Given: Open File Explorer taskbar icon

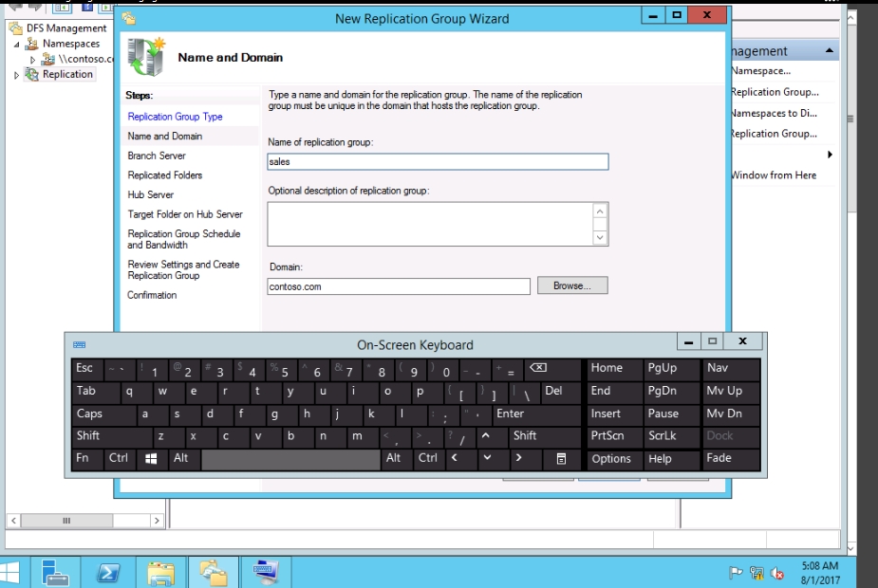Looking at the screenshot, I should [161, 573].
